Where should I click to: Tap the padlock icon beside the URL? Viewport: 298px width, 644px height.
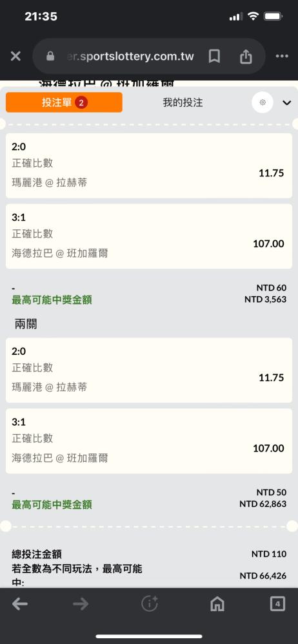pyautogui.click(x=50, y=56)
